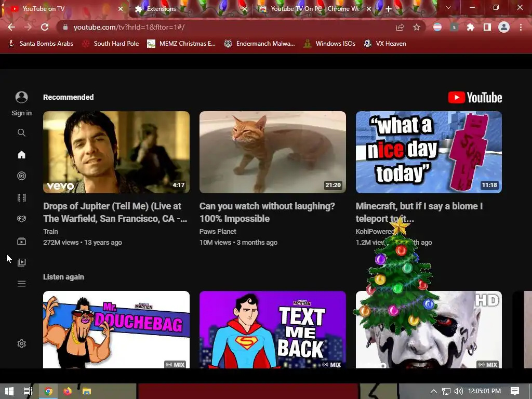Open Endermanch Malwa... bookmark
The height and width of the screenshot is (399, 532).
(260, 44)
